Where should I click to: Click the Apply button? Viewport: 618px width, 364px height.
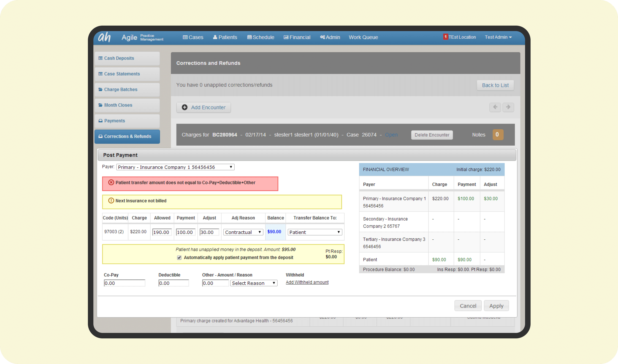click(496, 306)
